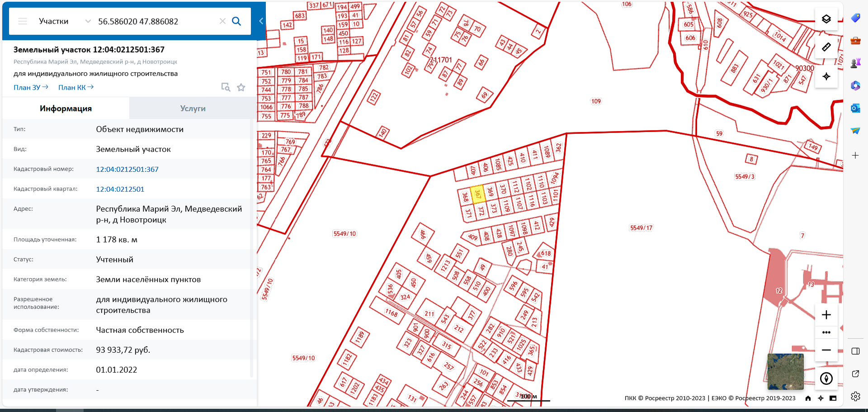
Task: Run search with the magnifying glass button
Action: click(236, 21)
